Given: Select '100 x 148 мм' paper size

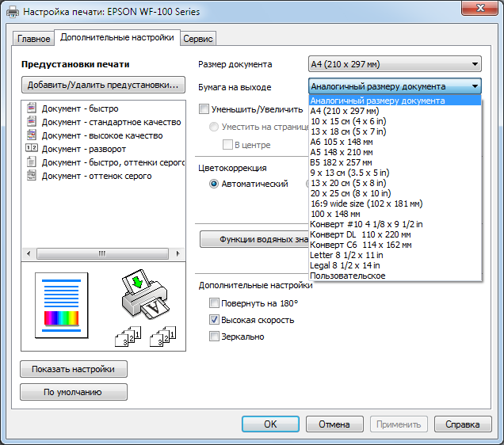Looking at the screenshot, I should (x=395, y=214).
